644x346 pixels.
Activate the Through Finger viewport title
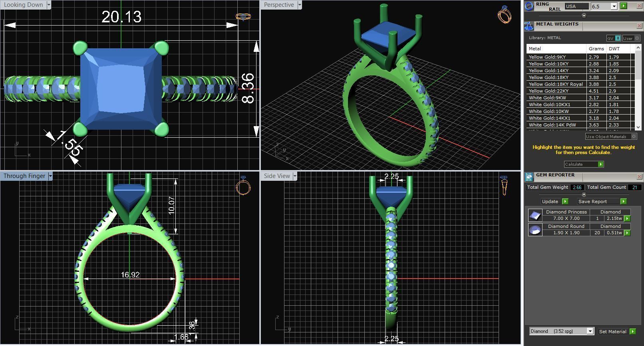tap(24, 176)
